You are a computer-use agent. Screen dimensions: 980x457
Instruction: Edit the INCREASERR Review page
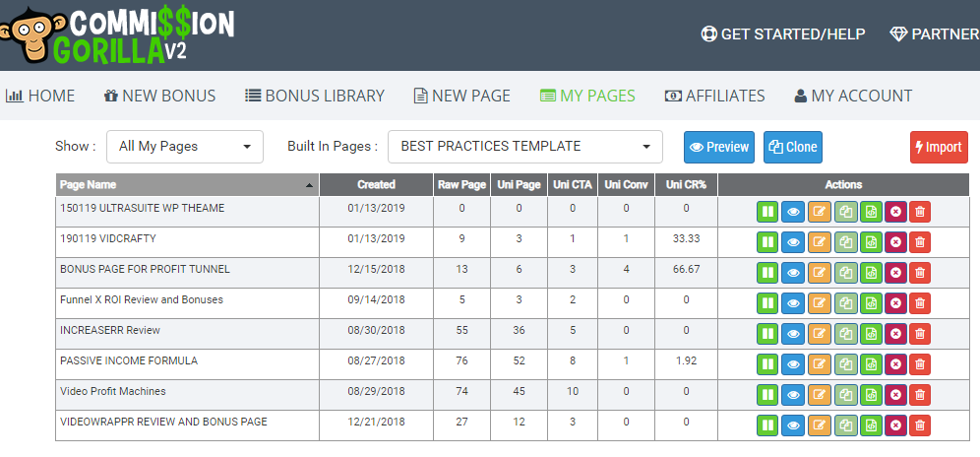(820, 334)
